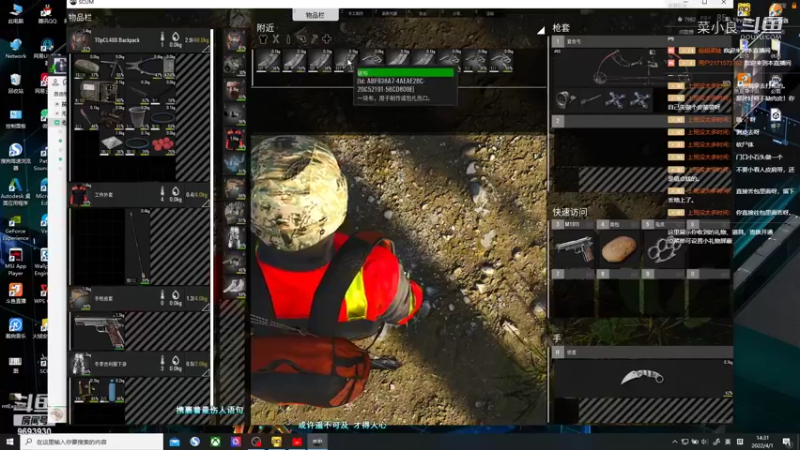
Task: Collapse the 手枪皮套 holster container
Action: (206, 307)
